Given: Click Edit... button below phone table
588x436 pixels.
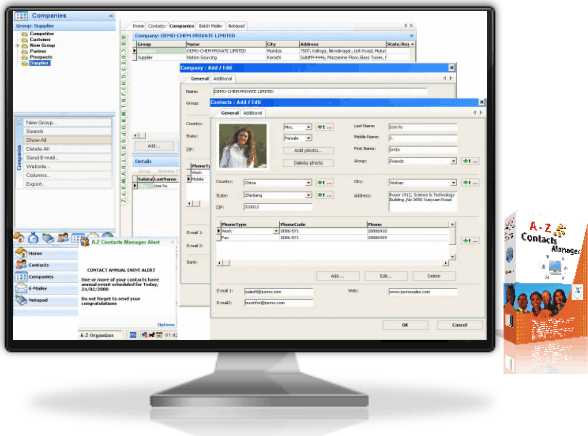Looking at the screenshot, I should point(386,276).
